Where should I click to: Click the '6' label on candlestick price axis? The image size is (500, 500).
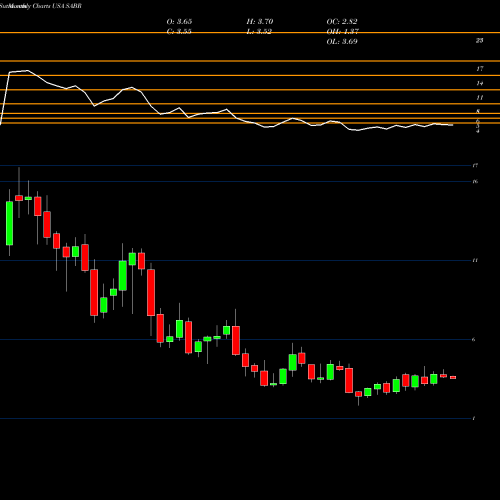click(x=474, y=340)
